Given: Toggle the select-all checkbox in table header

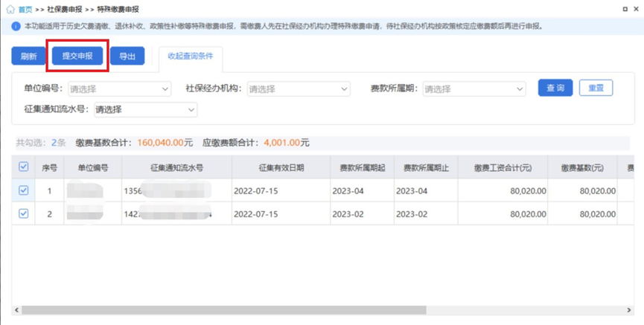Looking at the screenshot, I should [x=23, y=167].
